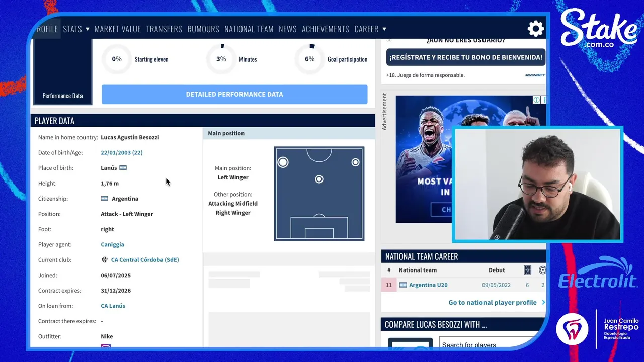Open the NATIONAL TEAM tab
The height and width of the screenshot is (362, 644).
pos(249,29)
